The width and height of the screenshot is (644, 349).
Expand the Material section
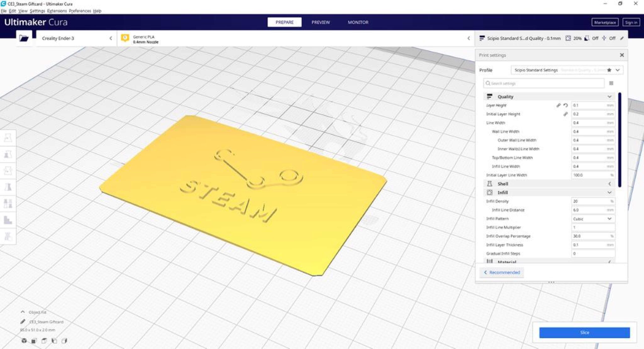tap(549, 261)
